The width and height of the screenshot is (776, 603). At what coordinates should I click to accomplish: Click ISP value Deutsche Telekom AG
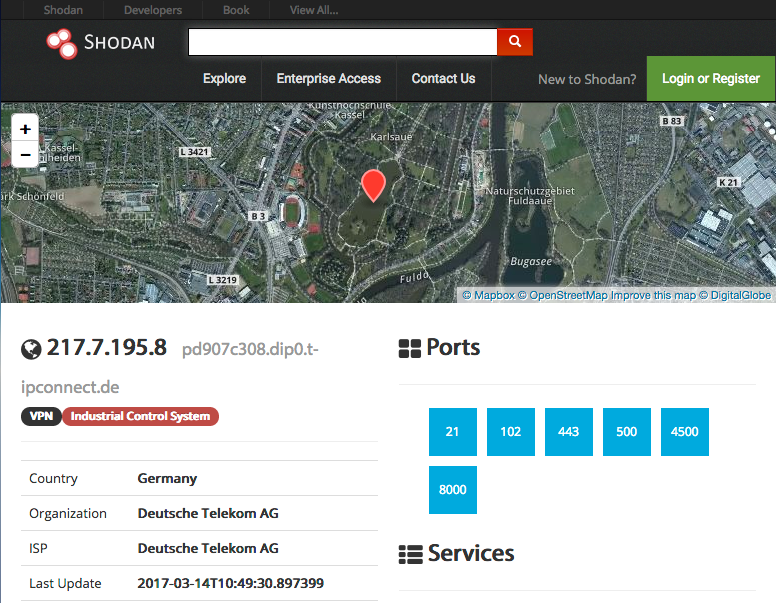[208, 549]
